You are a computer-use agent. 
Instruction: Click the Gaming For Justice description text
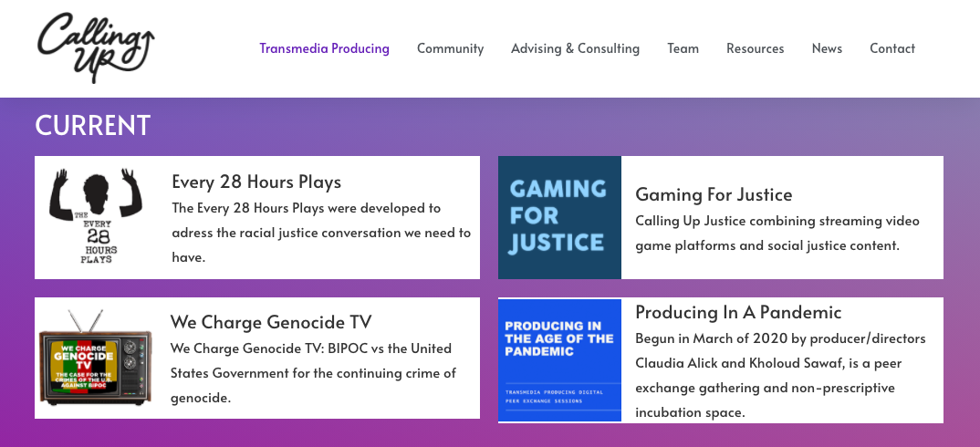pyautogui.click(x=777, y=233)
